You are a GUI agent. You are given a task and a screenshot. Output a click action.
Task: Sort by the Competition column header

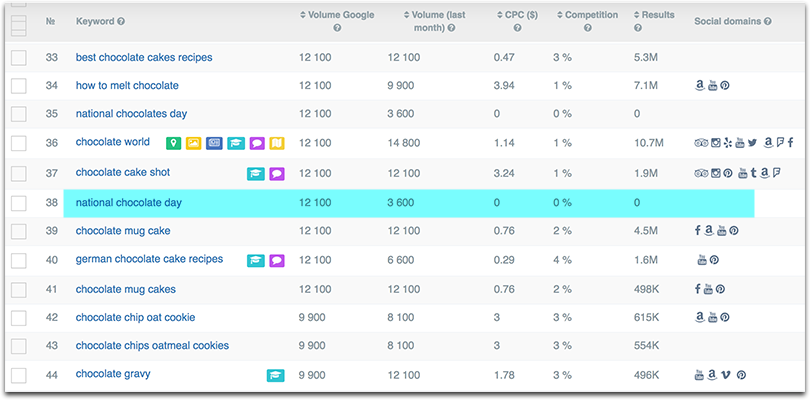(x=587, y=15)
